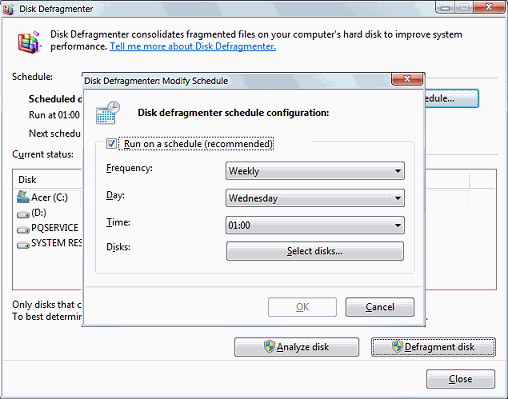The width and height of the screenshot is (508, 399).
Task: Select the Acer (C:) disk row
Action: [x=48, y=197]
